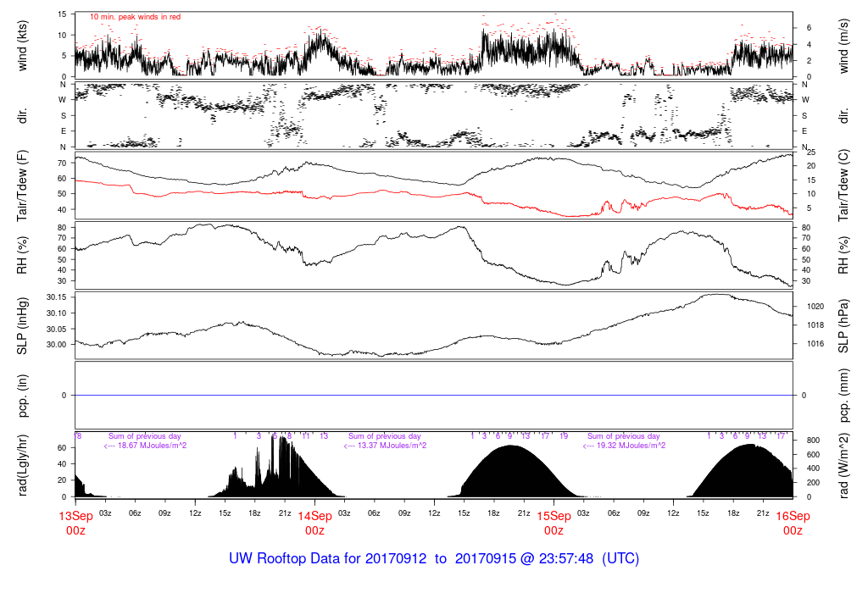Click the 'SLP (hPa)' axis label
Image resolution: width=868 pixels, height=593 pixels.
[843, 325]
